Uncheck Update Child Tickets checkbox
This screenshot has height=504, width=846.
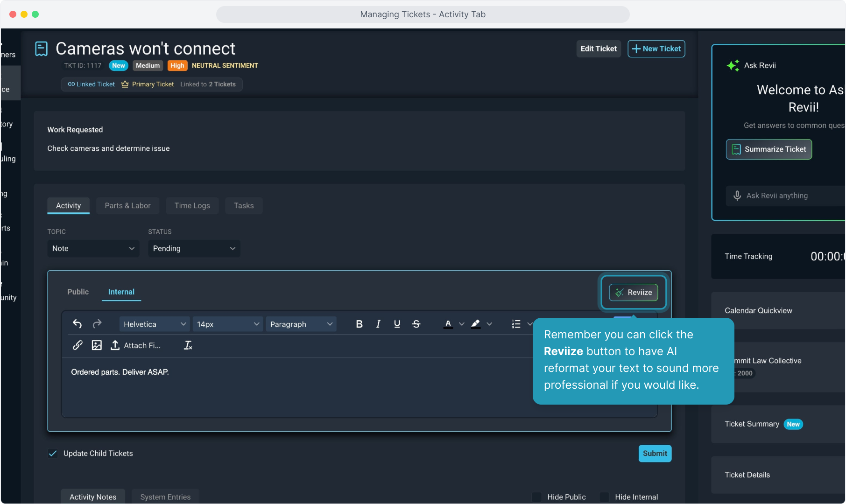pos(53,454)
